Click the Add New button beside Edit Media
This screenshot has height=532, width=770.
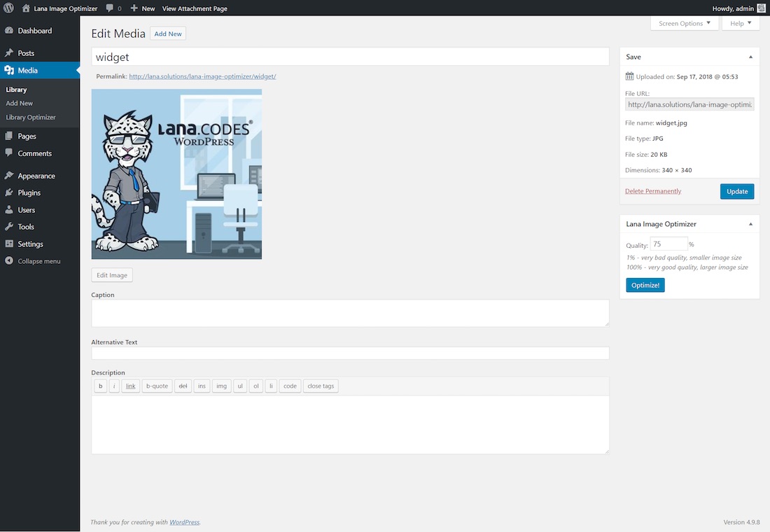click(168, 34)
